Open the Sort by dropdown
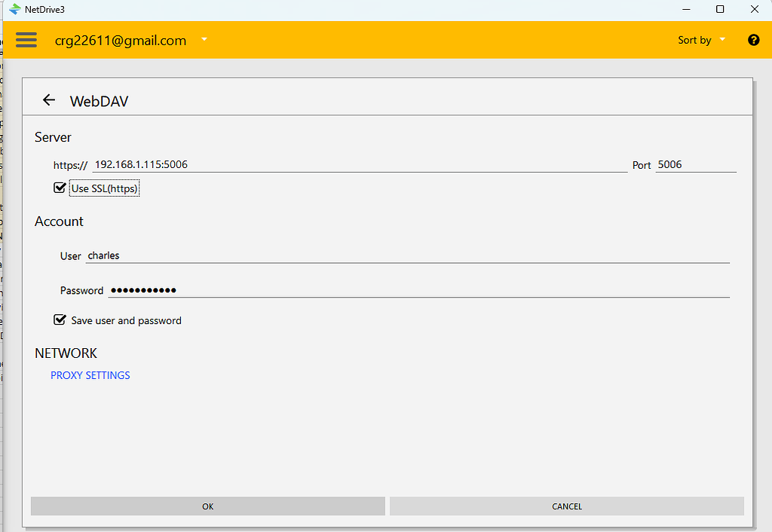The image size is (772, 532). tap(721, 40)
